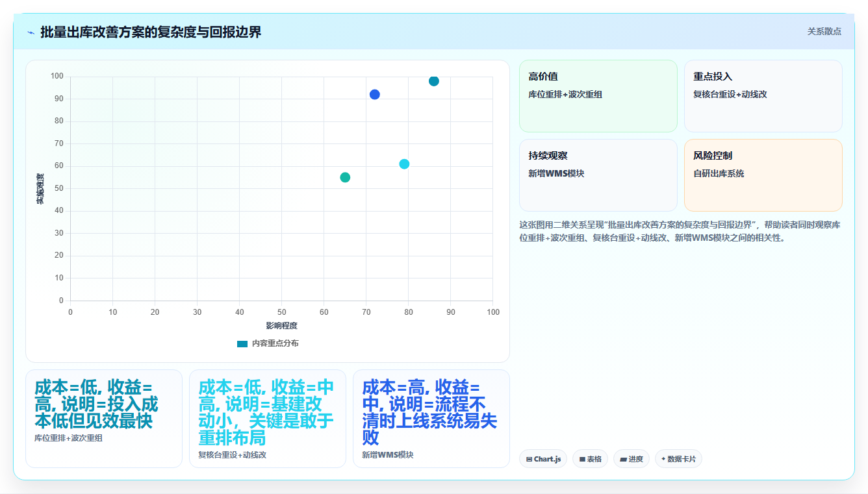Click 复核台重设+动线改 in the 重点投入 card

coord(730,95)
